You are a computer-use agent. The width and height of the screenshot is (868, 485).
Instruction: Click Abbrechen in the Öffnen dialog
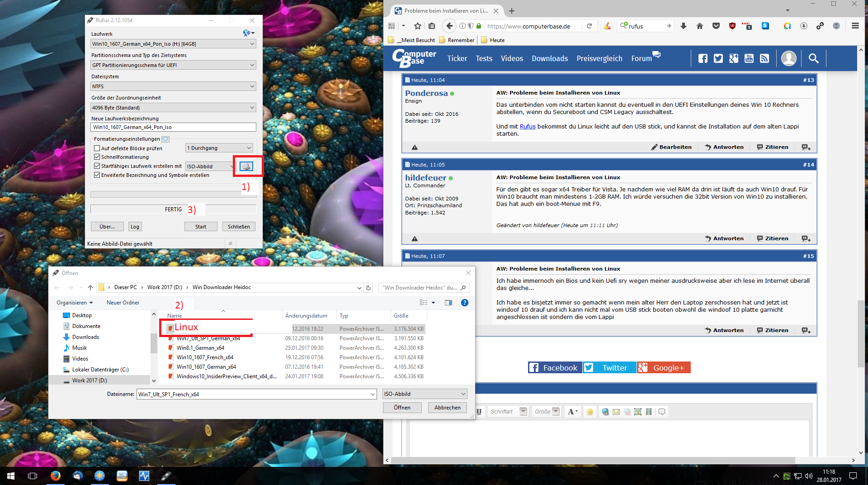448,408
